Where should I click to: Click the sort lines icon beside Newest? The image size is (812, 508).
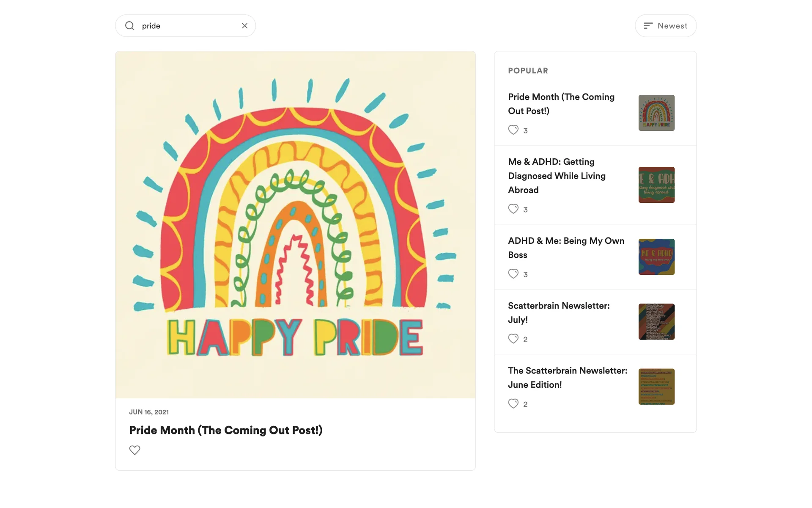click(648, 26)
